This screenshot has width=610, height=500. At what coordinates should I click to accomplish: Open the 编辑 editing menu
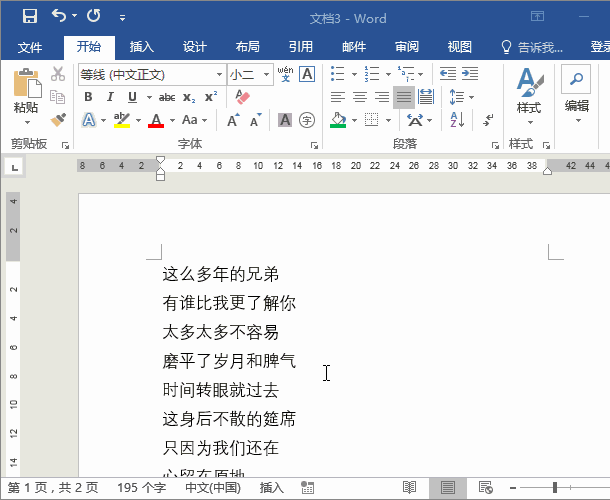click(x=577, y=95)
